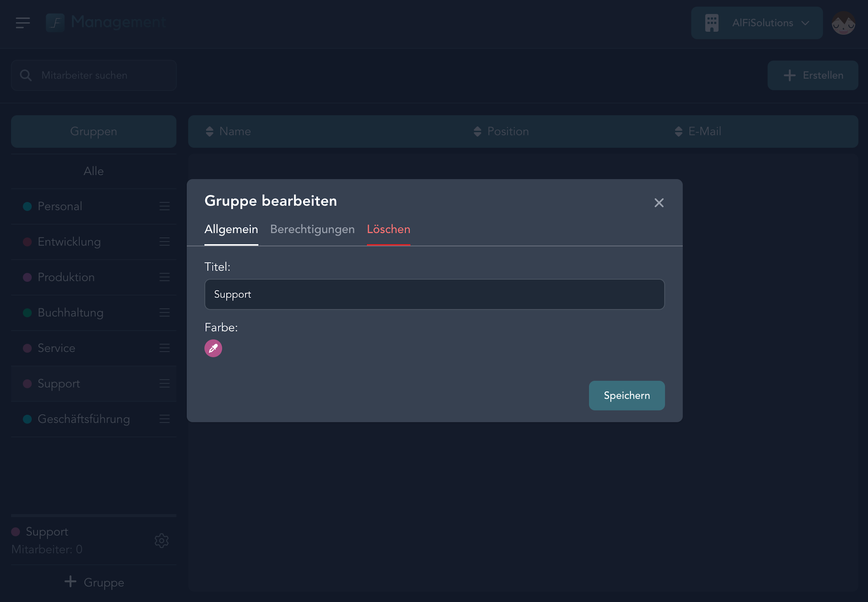Click the drag handle next to Personal
The width and height of the screenshot is (868, 602).
coord(164,206)
